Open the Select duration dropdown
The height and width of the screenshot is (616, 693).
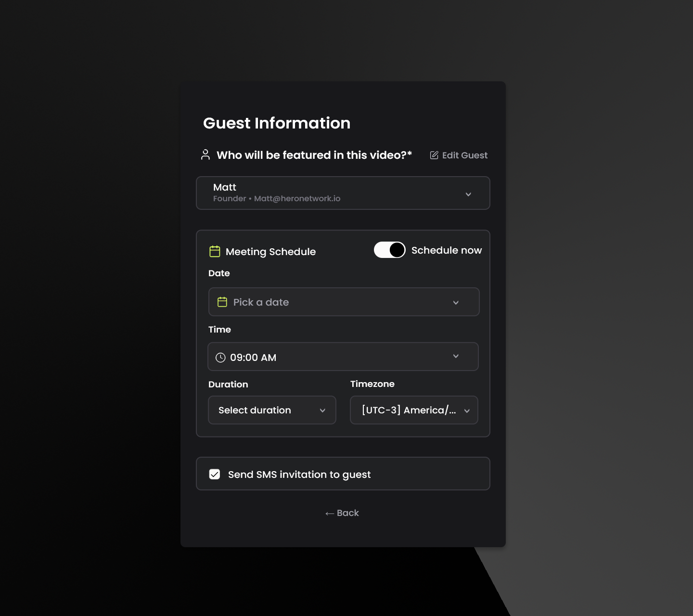(272, 410)
